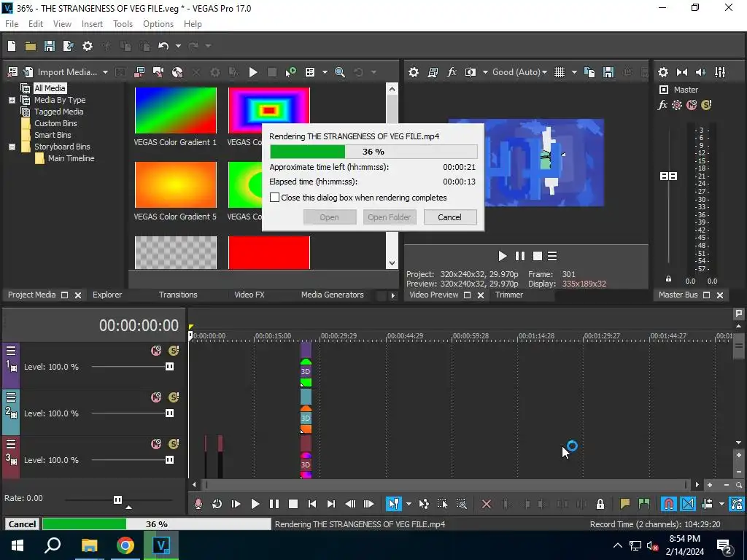Toggle Loop Playback icon
This screenshot has height=560, width=747.
coord(217,504)
